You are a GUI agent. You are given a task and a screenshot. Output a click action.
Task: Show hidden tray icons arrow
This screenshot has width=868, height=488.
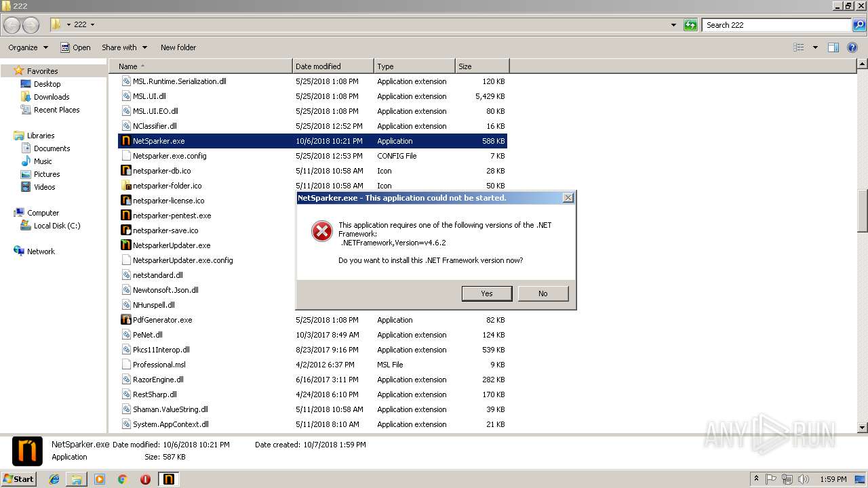pos(757,479)
